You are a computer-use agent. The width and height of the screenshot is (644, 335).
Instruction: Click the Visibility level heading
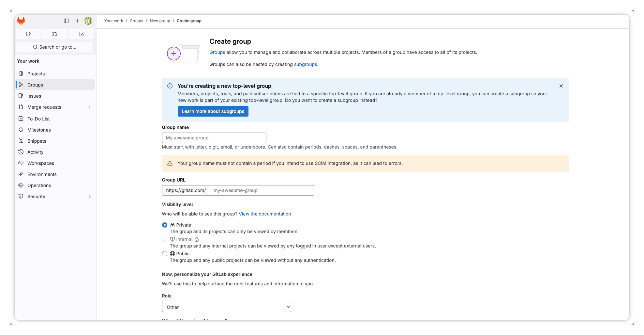click(x=177, y=204)
